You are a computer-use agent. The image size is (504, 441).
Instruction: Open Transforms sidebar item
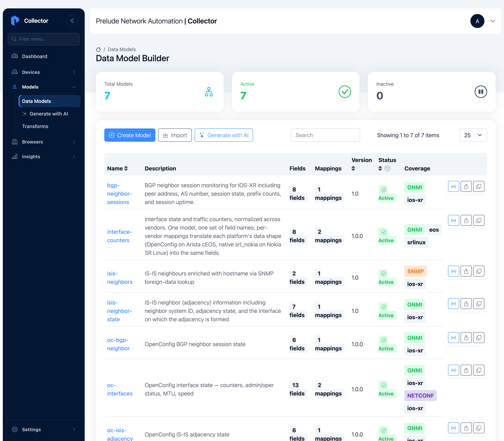click(50, 127)
